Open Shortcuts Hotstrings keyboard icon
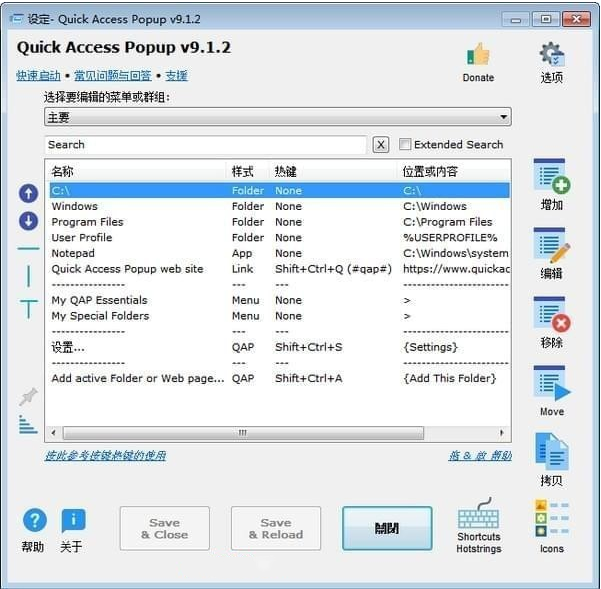The height and width of the screenshot is (589, 601). click(478, 514)
